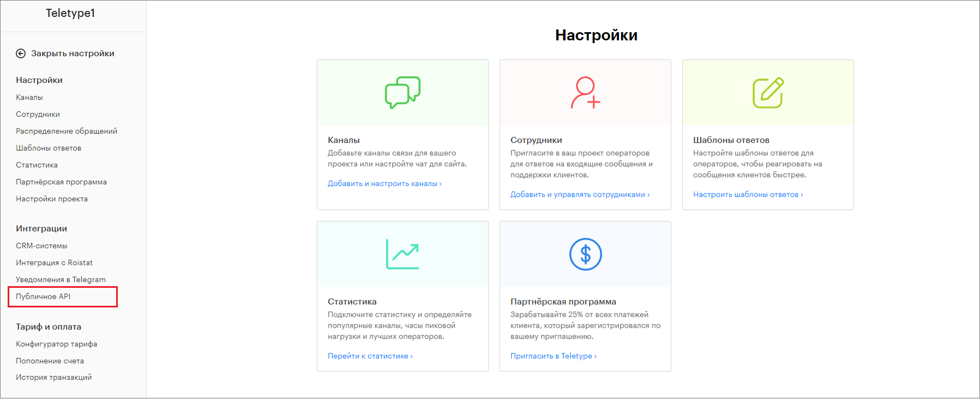Image resolution: width=980 pixels, height=399 pixels.
Task: Click the teal statistics chart icon
Action: click(x=402, y=254)
